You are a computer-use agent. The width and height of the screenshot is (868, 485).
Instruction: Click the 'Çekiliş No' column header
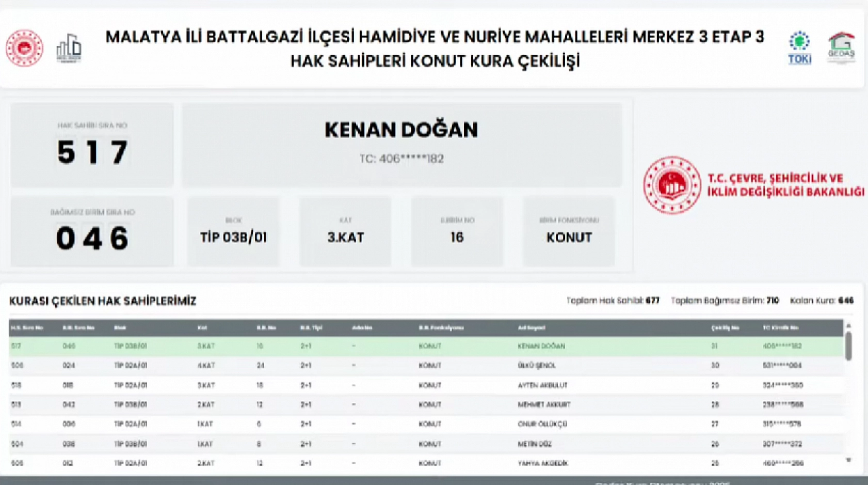tap(725, 327)
